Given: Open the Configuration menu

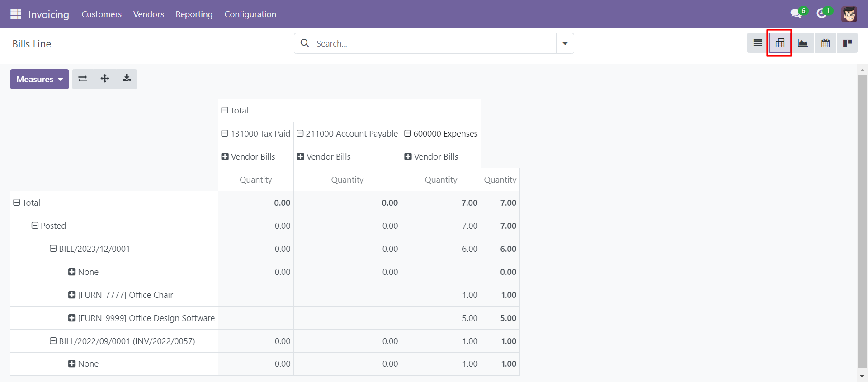Looking at the screenshot, I should point(250,14).
